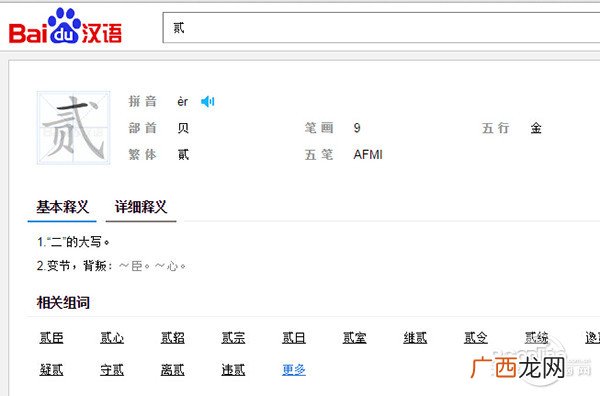Open the related word 离贰
Screen dimensions: 600x396
click(173, 370)
